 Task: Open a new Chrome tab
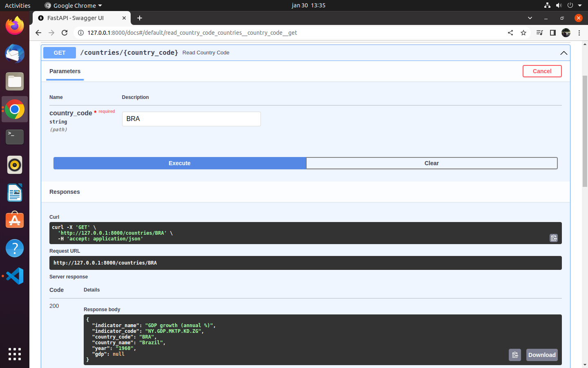click(140, 18)
